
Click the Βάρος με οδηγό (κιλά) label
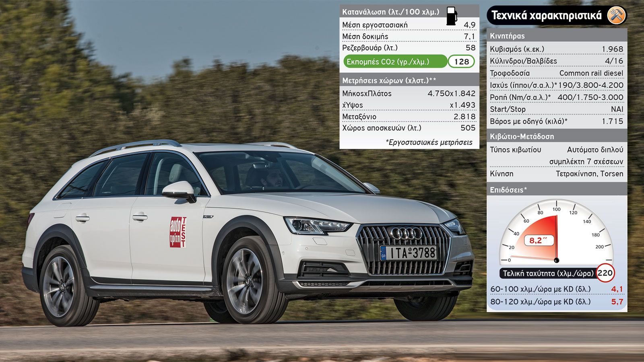[x=528, y=121]
